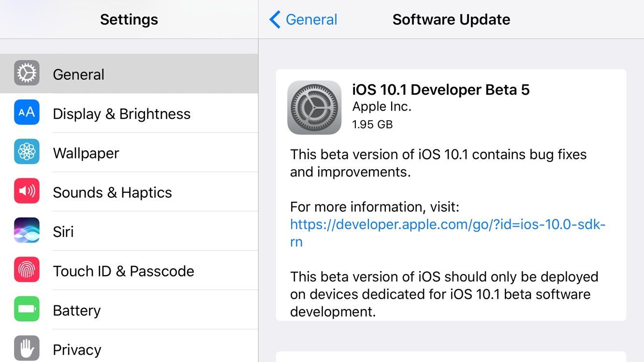
Task: Click the iOS 10.1 update gear thumbnail
Action: coord(314,106)
